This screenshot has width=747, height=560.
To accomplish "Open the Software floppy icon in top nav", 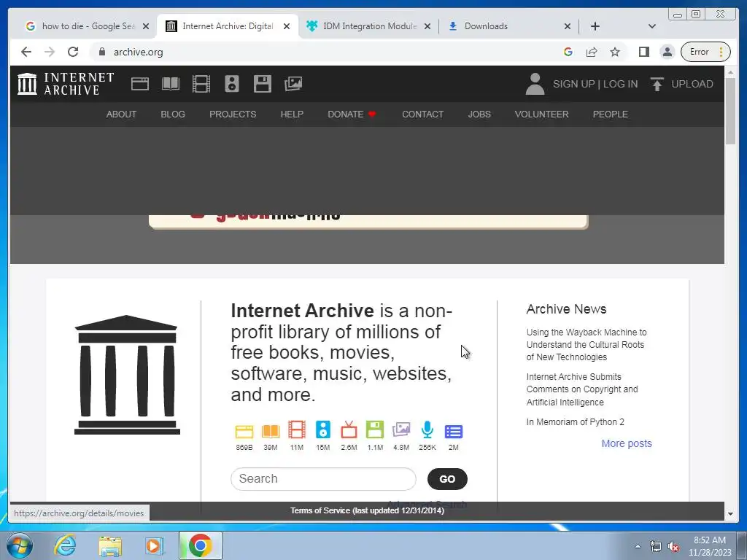I will [263, 84].
